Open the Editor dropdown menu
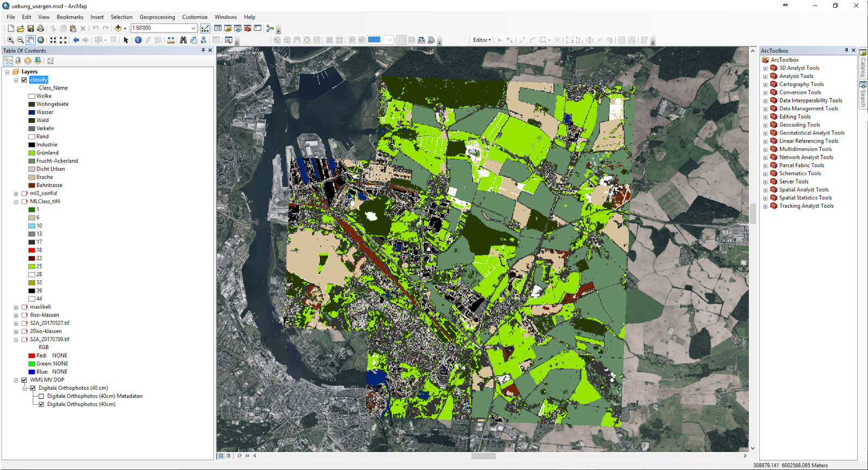This screenshot has height=470, width=868. pyautogui.click(x=482, y=40)
